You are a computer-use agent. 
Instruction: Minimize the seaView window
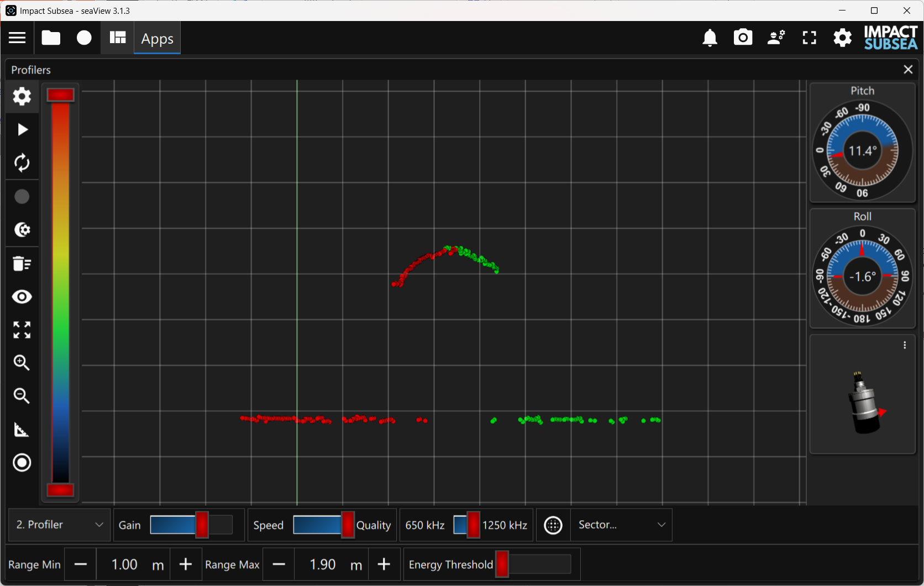(842, 11)
